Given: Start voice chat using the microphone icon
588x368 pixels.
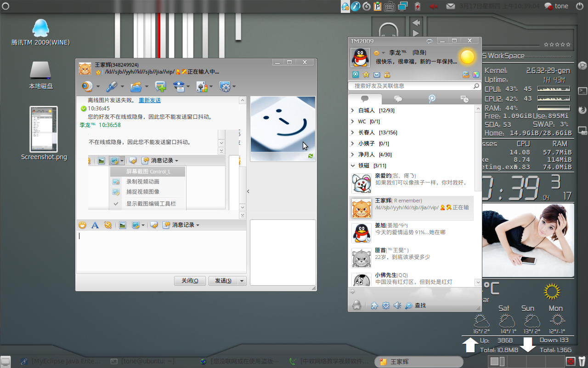Looking at the screenshot, I should (x=111, y=86).
